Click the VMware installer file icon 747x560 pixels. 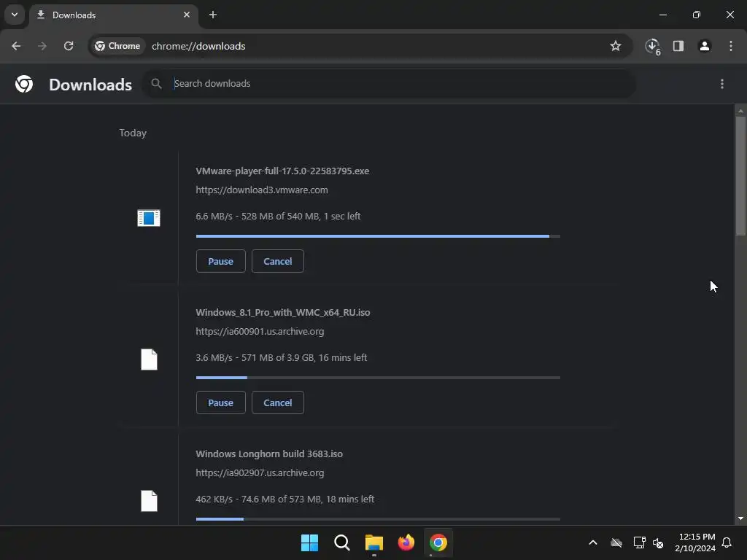pos(149,218)
